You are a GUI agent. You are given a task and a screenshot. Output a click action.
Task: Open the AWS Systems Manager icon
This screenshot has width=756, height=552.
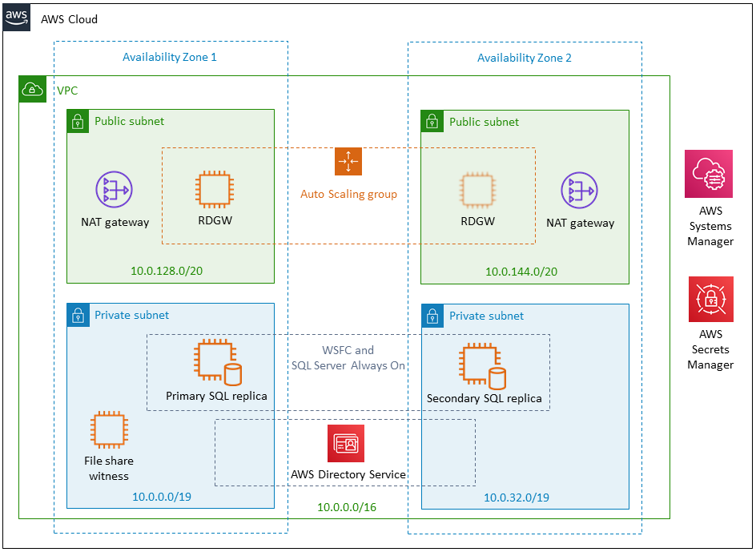tap(710, 174)
